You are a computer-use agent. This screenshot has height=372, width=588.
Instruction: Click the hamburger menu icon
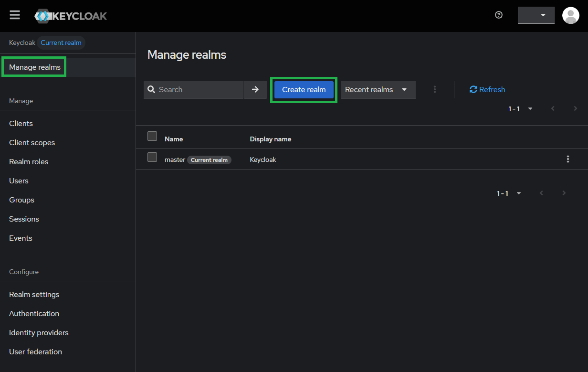pos(15,15)
